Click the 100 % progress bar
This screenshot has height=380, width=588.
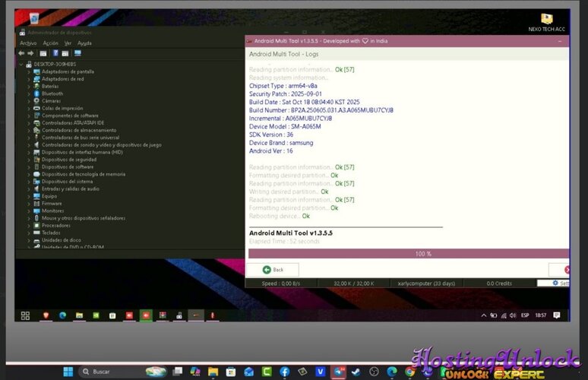[x=409, y=254]
